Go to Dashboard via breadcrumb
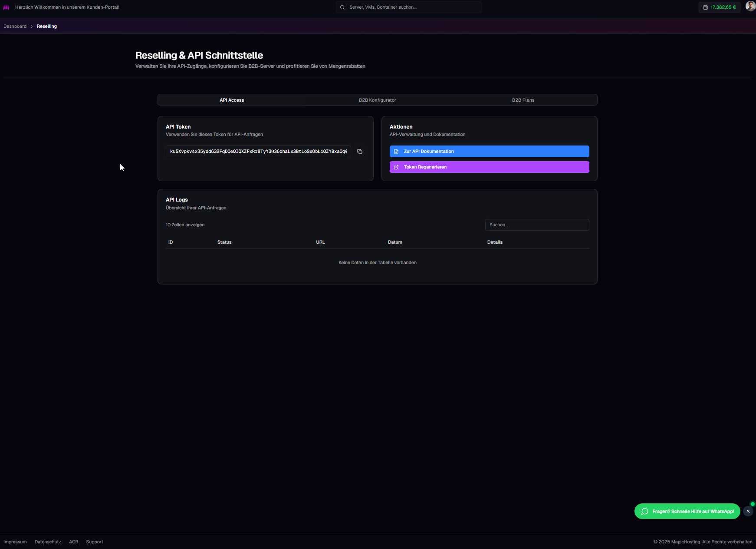The height and width of the screenshot is (549, 756). 15,26
